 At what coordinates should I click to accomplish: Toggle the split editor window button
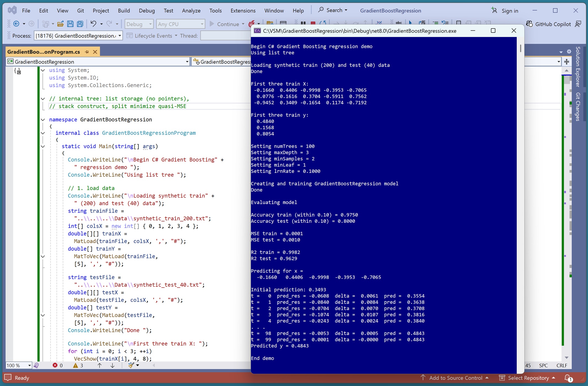(567, 62)
